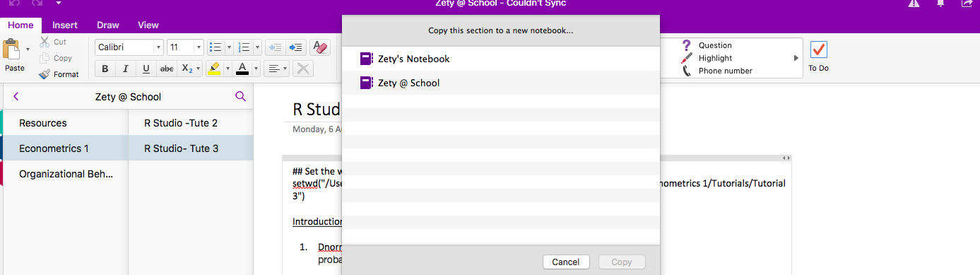Image resolution: width=980 pixels, height=275 pixels.
Task: Apply a numbered list
Action: tap(244, 47)
